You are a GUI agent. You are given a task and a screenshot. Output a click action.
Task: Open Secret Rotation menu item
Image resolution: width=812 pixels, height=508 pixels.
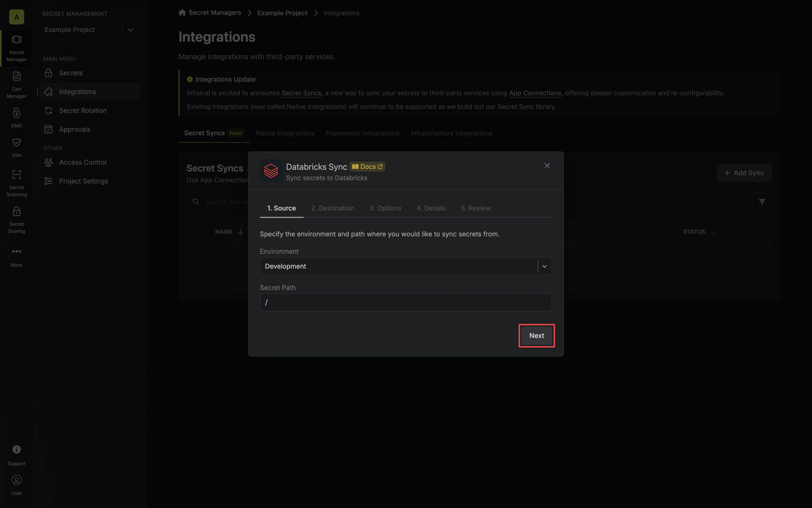90,111
